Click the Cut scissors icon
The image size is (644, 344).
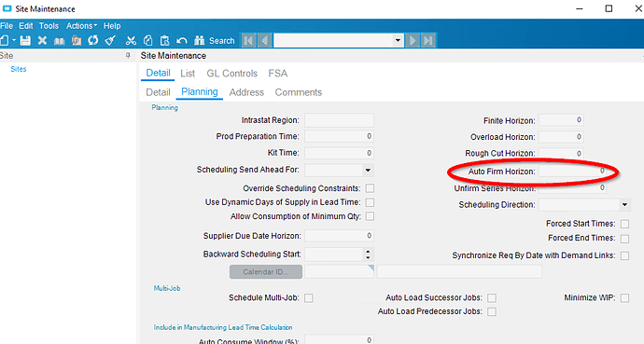point(131,41)
